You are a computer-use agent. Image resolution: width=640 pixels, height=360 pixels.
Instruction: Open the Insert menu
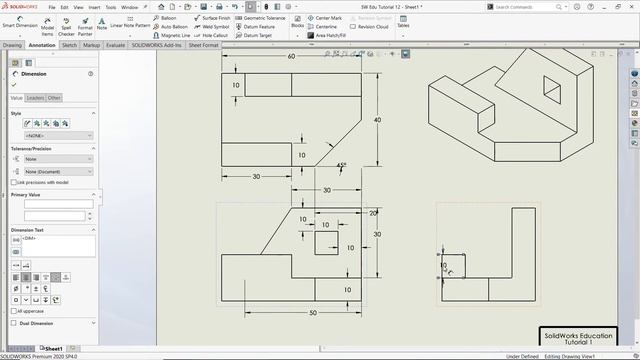click(x=94, y=7)
